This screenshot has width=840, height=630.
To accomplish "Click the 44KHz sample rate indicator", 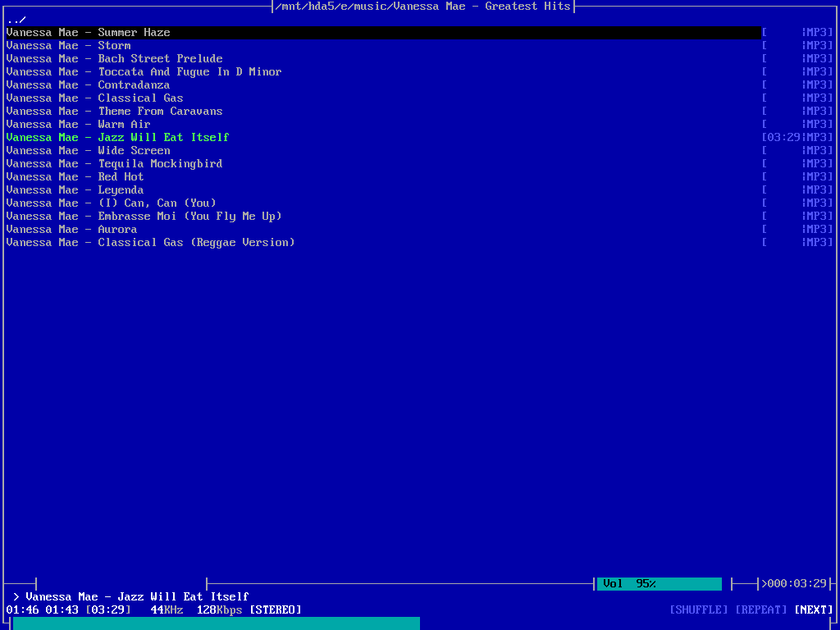I will click(x=167, y=609).
